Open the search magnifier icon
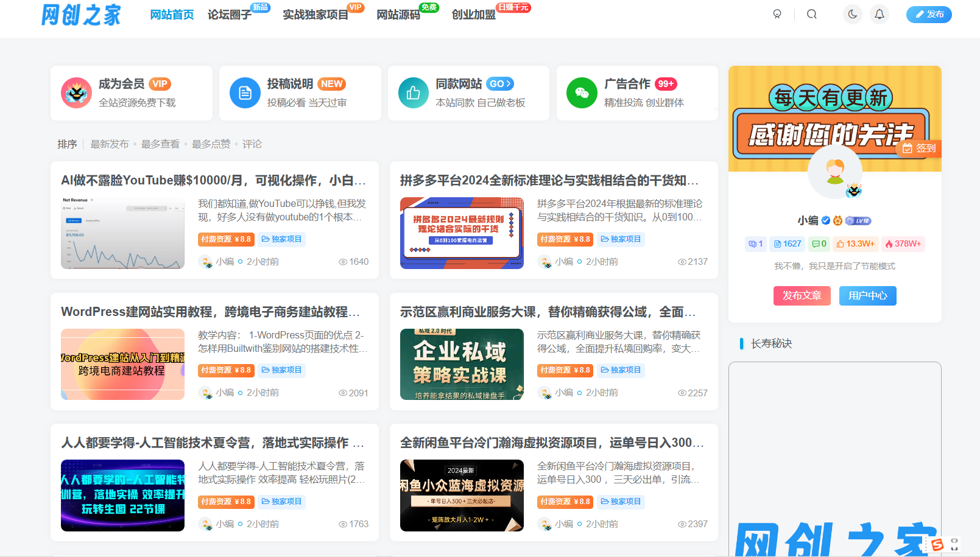Image resolution: width=980 pixels, height=557 pixels. tap(812, 14)
